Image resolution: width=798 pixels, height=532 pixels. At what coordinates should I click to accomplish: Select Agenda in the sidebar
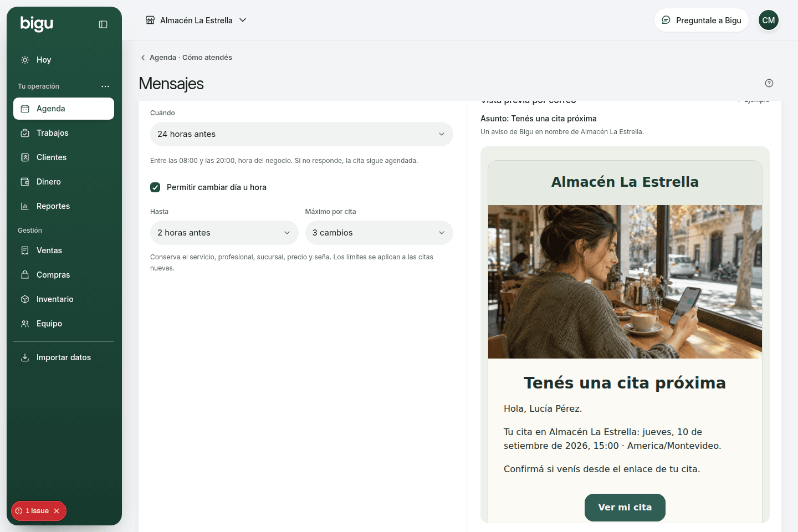[64, 109]
